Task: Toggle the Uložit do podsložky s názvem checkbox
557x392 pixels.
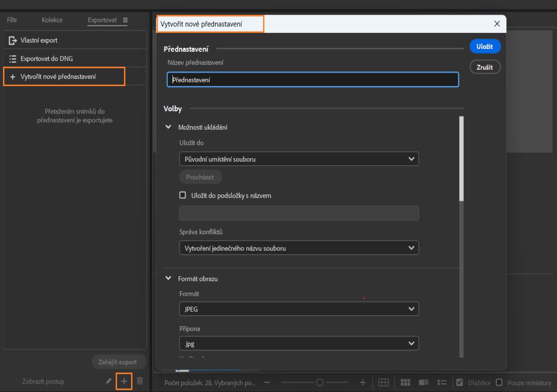Action: pyautogui.click(x=183, y=195)
